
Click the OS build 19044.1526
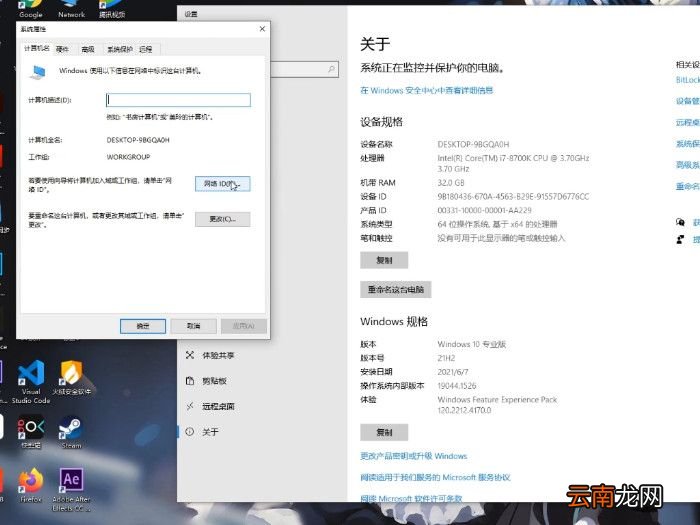click(457, 386)
